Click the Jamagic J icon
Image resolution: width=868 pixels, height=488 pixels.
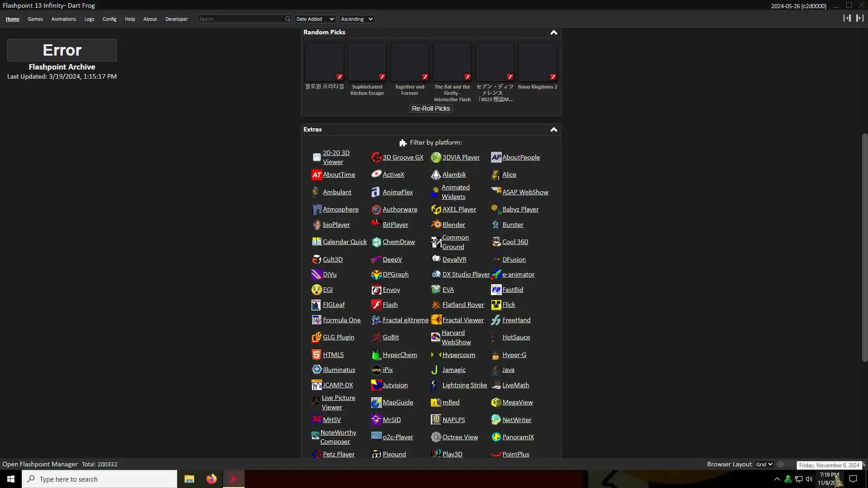coord(435,370)
